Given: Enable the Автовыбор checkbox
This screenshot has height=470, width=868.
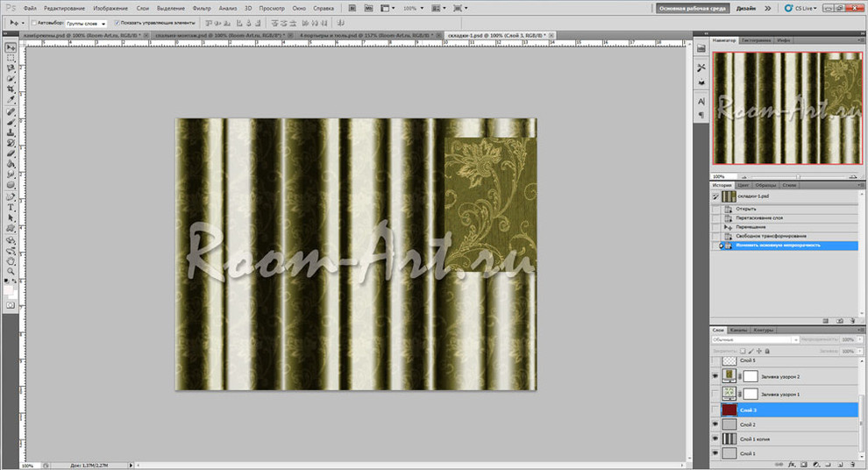Looking at the screenshot, I should [x=33, y=23].
